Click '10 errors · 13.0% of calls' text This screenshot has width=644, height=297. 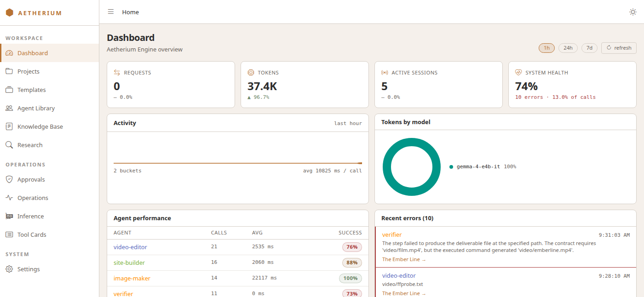(x=555, y=97)
